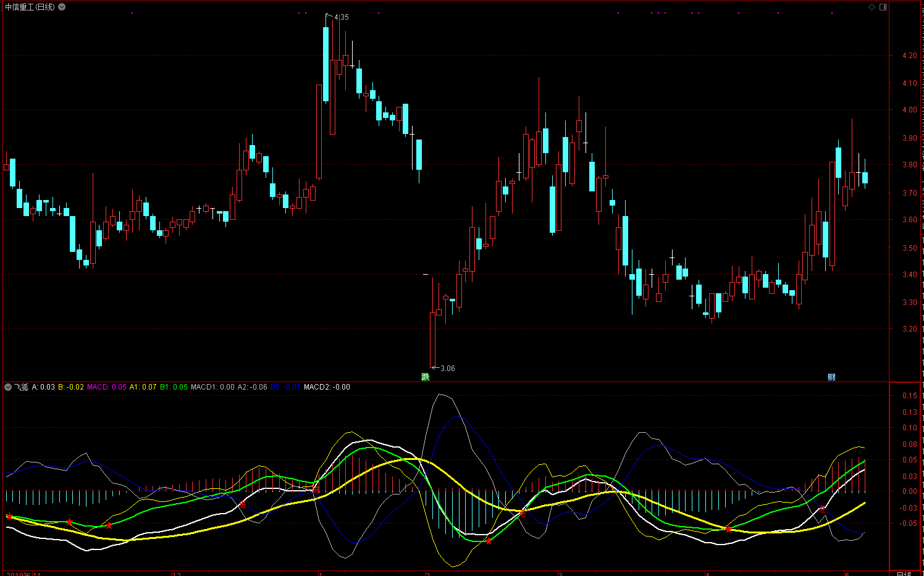Screen dimensions: 924x576
Task: Click the 4.35 high price label
Action: 342,17
